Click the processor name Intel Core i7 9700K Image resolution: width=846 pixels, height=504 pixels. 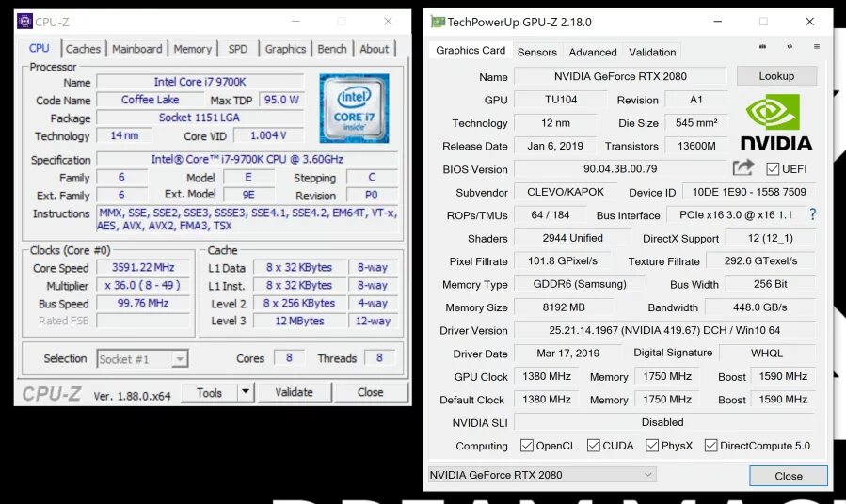pyautogui.click(x=200, y=82)
